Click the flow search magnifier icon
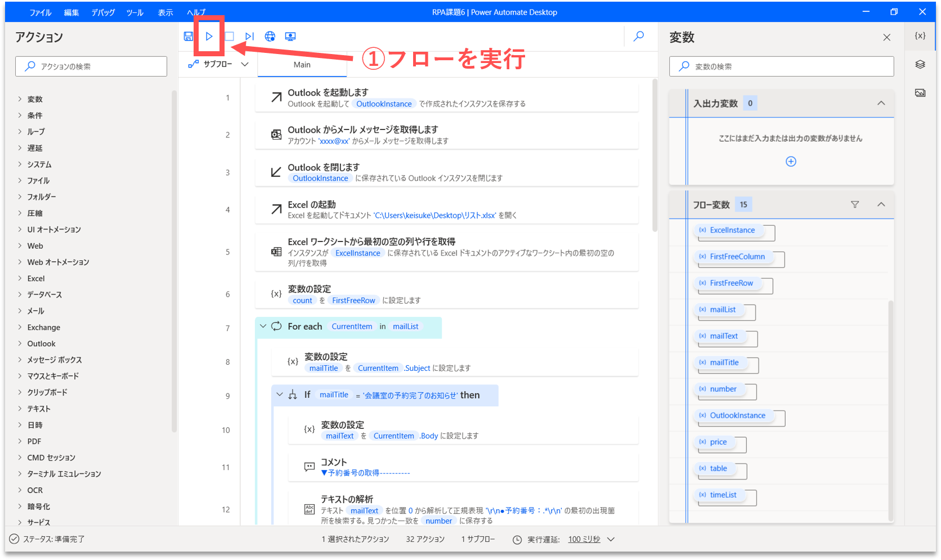This screenshot has height=560, width=941. coord(639,36)
